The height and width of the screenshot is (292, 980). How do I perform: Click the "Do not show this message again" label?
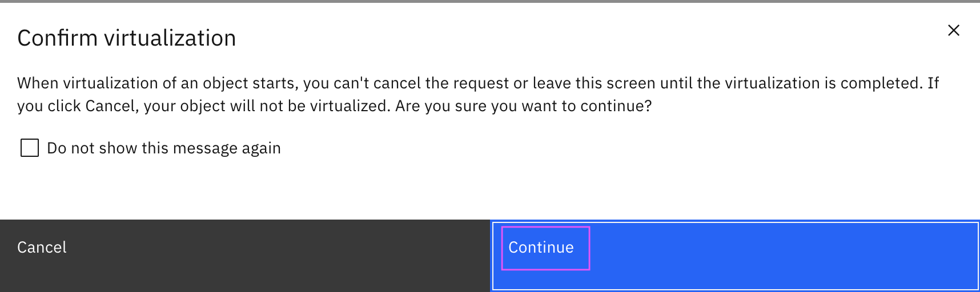163,148
